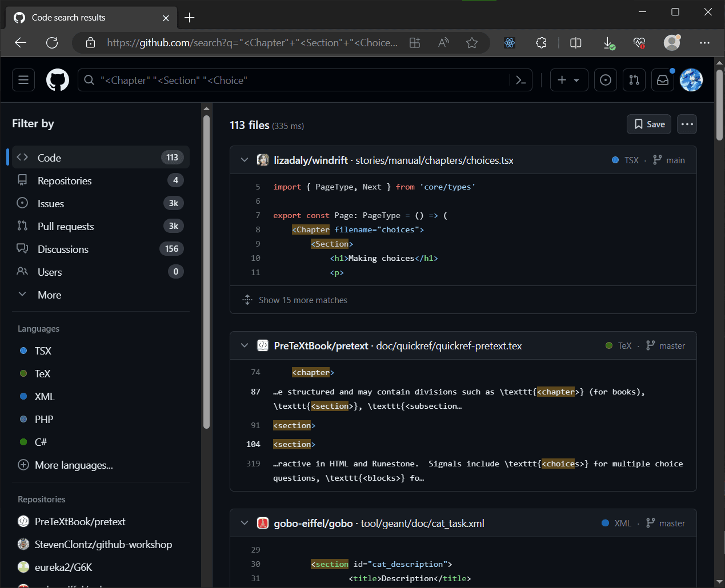This screenshot has width=725, height=588.
Task: Open browser Settings and more menu
Action: click(704, 43)
